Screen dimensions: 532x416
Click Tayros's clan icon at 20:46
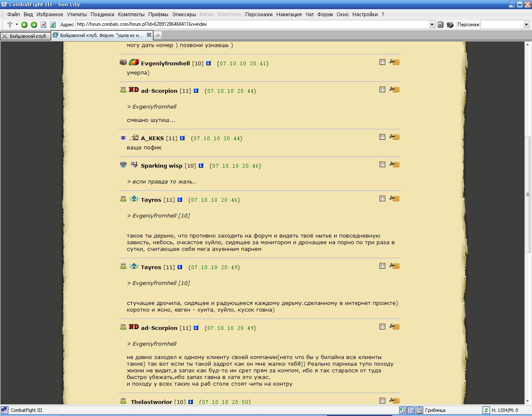point(133,198)
